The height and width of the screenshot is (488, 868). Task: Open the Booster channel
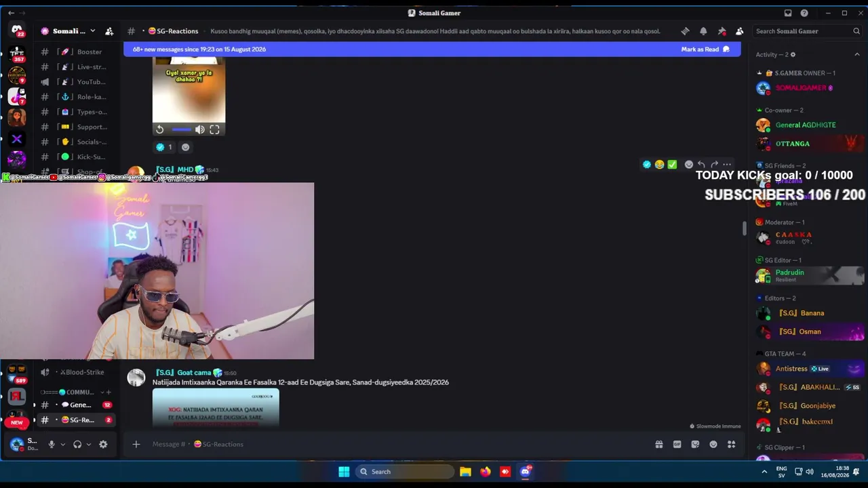[74, 52]
